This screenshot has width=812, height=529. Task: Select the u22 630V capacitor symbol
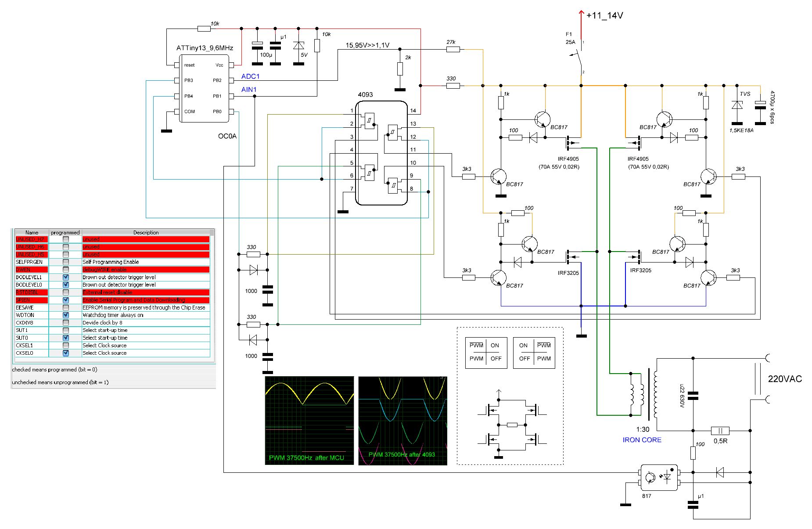point(693,396)
